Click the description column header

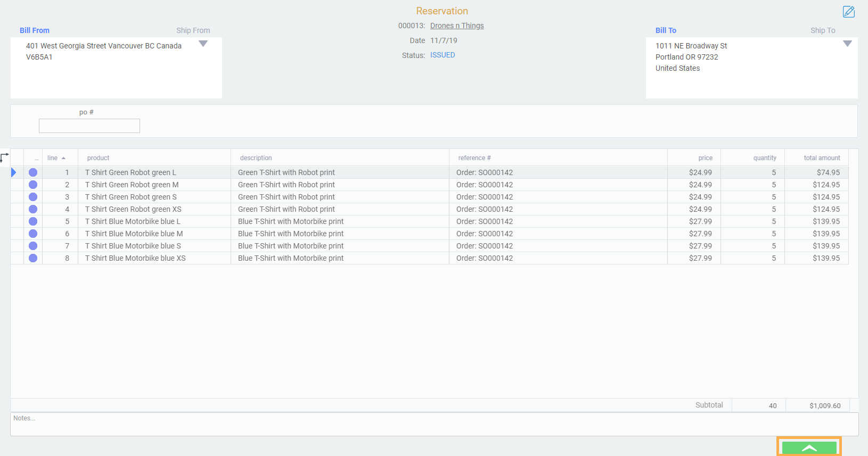click(x=256, y=158)
